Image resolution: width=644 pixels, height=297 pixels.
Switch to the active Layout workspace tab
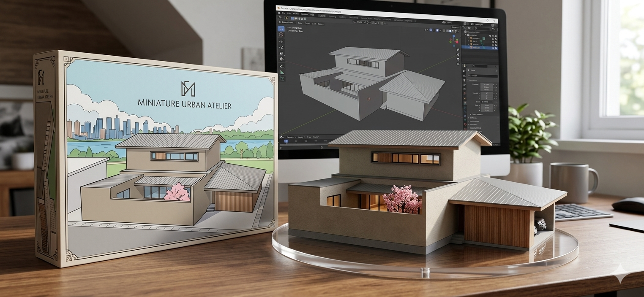point(322,16)
